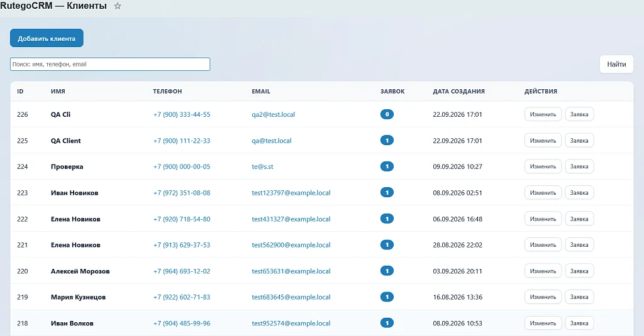Click Изменить for Алексей Морозов
The image size is (644, 336).
point(543,271)
